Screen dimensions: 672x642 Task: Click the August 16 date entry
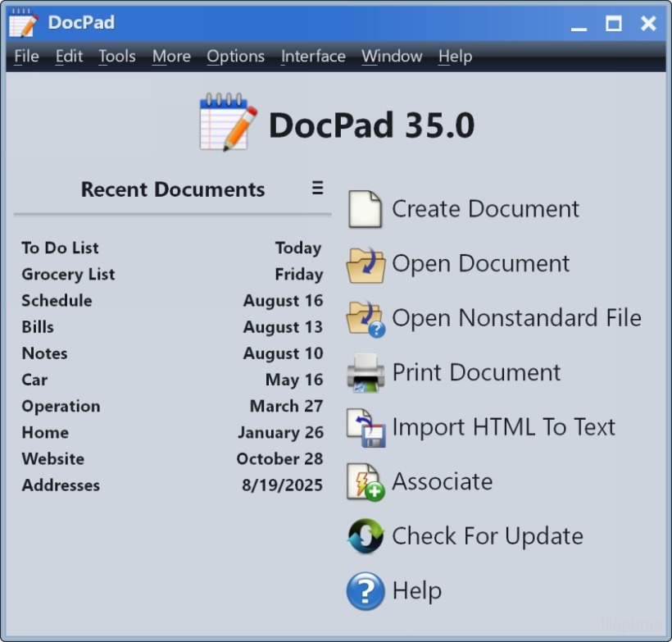283,301
